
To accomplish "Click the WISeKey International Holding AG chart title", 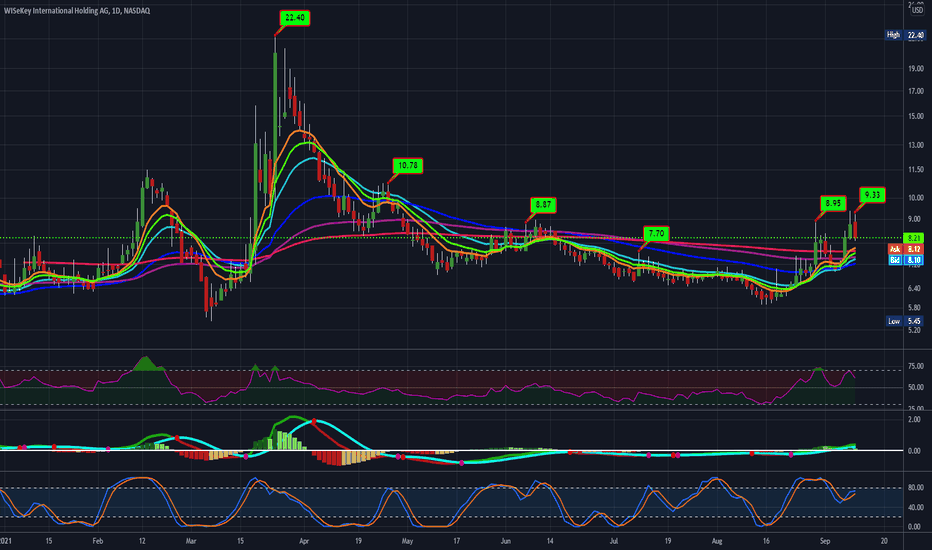I will point(77,11).
